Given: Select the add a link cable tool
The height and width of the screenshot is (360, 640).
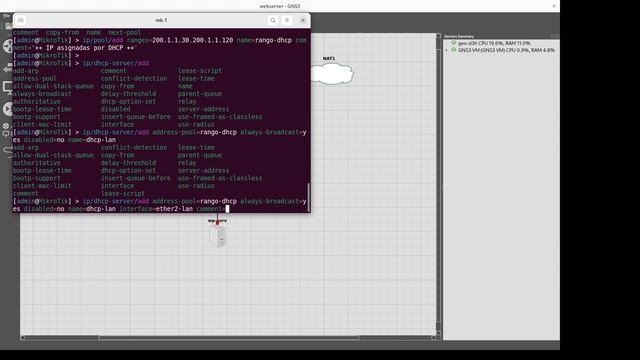Looking at the screenshot, I should click(x=7, y=152).
